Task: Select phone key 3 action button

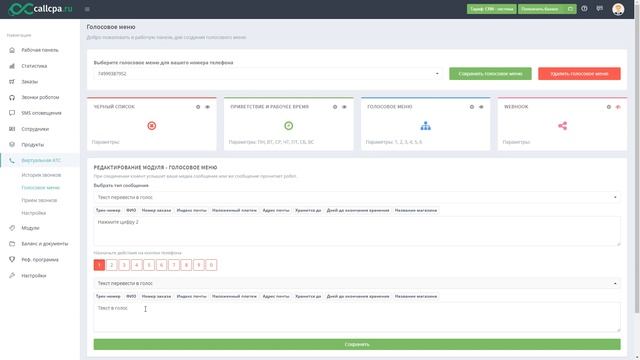Action: [124, 265]
